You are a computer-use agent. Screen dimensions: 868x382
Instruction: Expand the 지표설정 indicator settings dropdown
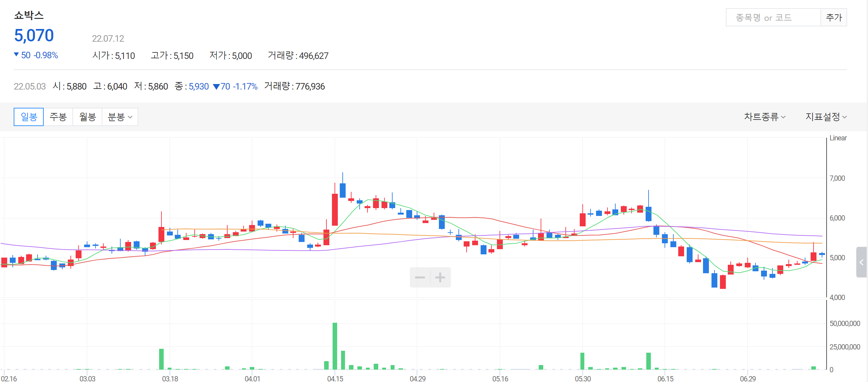(826, 117)
